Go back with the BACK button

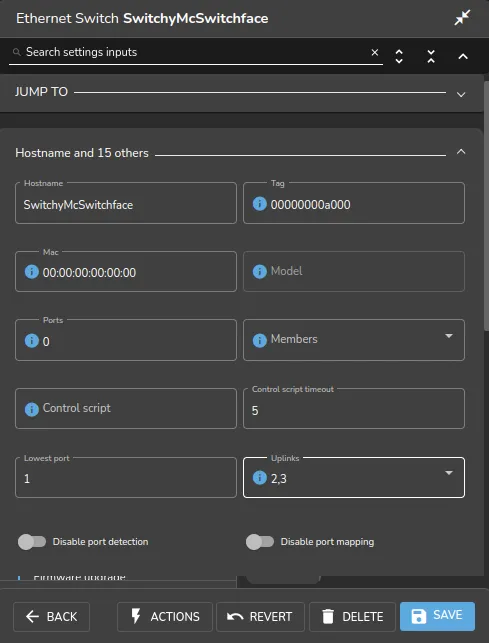pos(51,616)
